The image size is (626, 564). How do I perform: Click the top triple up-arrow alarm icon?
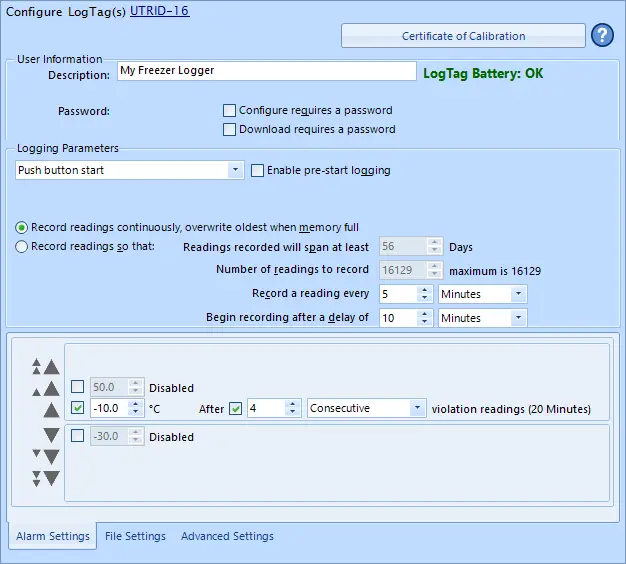pos(44,367)
